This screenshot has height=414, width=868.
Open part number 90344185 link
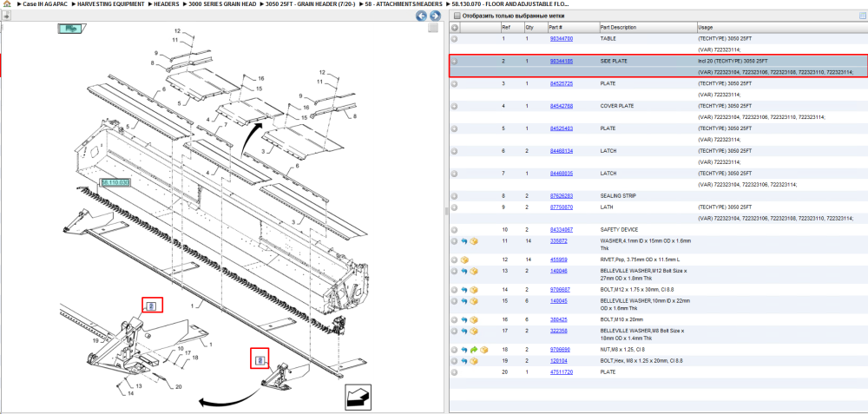tap(562, 62)
